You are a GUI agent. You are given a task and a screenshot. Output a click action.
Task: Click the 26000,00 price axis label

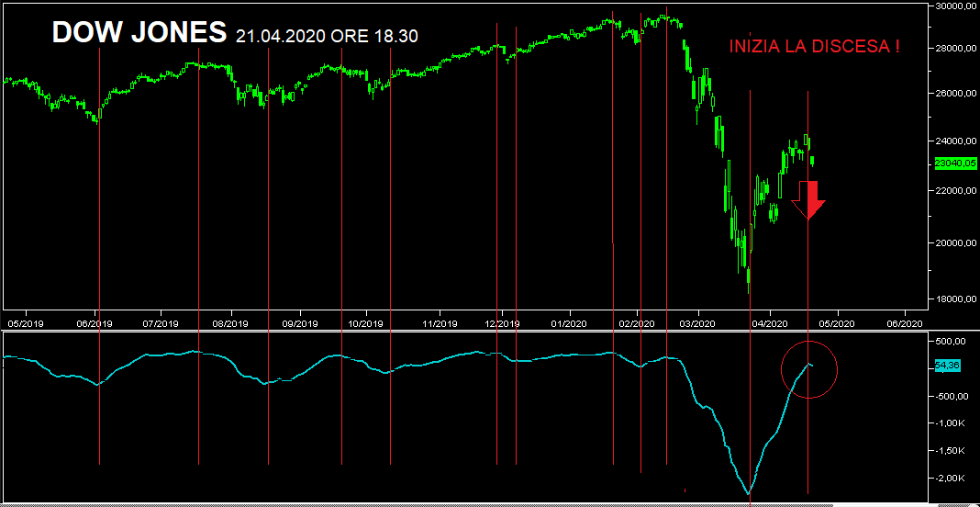[x=955, y=94]
